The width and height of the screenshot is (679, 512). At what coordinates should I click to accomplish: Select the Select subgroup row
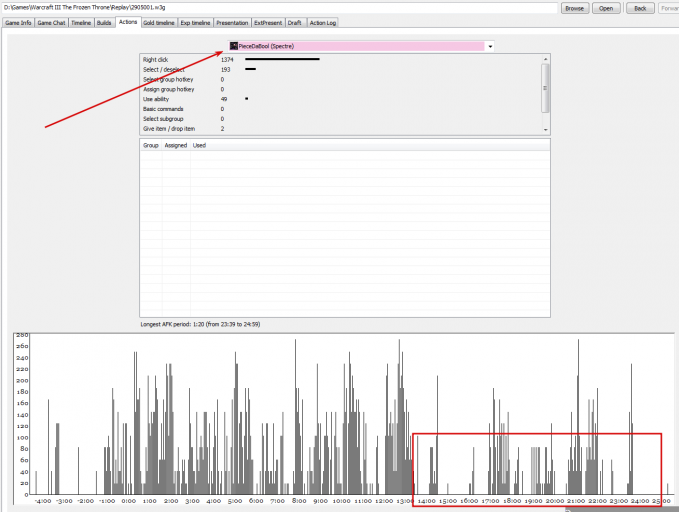340,119
